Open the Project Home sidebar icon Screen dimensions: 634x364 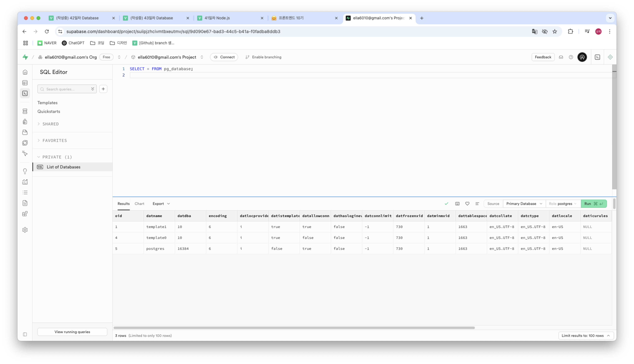coord(25,72)
